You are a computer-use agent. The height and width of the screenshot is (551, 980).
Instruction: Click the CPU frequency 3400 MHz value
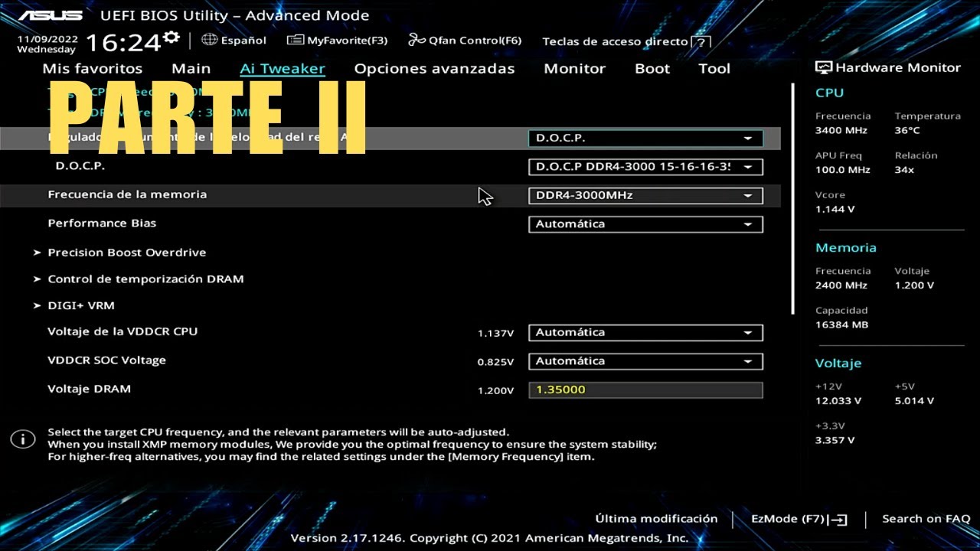coord(841,131)
